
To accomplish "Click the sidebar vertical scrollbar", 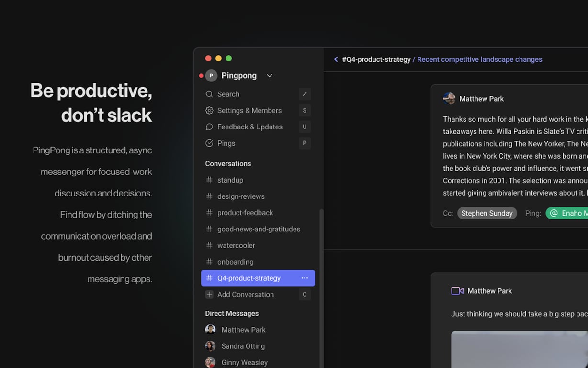I will (x=321, y=287).
